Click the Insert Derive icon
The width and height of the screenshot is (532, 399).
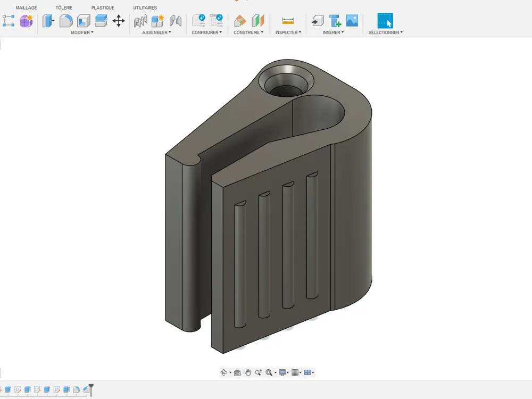tap(318, 21)
